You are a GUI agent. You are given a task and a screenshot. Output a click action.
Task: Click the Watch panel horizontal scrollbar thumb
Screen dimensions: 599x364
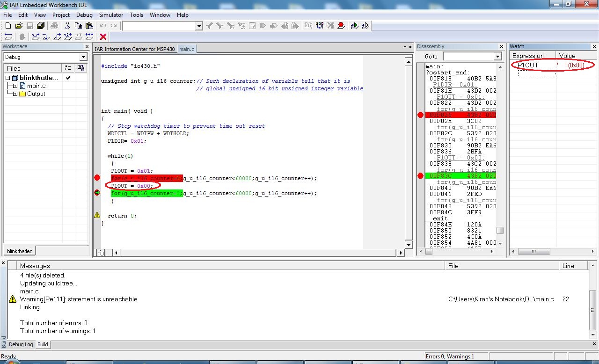coord(533,251)
